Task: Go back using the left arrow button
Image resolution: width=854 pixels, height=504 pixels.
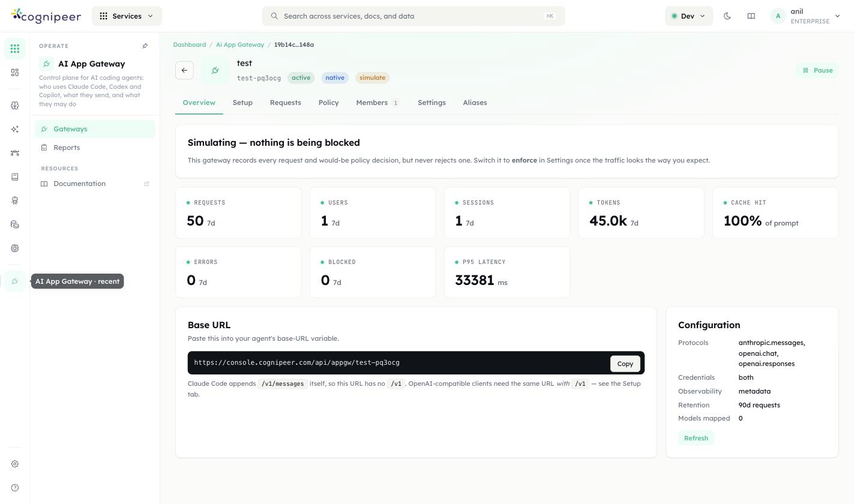Action: click(184, 70)
